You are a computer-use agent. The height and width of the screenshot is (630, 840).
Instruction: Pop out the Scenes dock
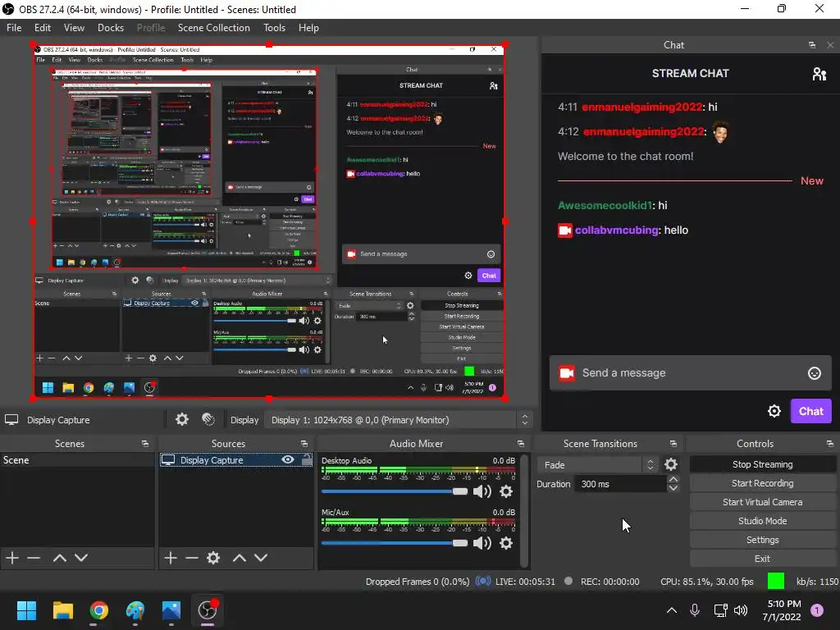(x=144, y=444)
